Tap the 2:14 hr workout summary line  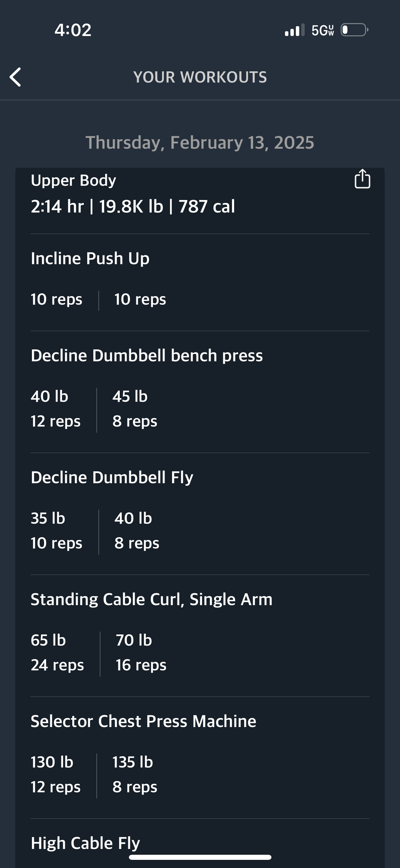[x=133, y=206]
